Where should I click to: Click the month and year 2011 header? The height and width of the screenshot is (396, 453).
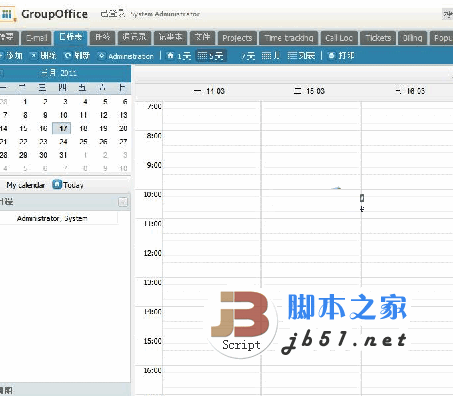[59, 73]
